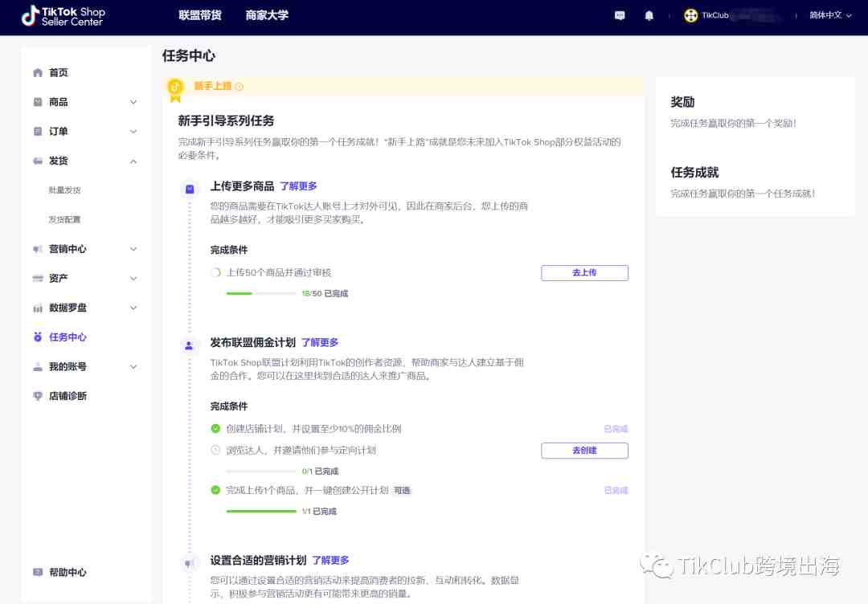Expand the 商品 sidebar menu chevron
Image resolution: width=868 pixels, height=604 pixels.
click(133, 102)
